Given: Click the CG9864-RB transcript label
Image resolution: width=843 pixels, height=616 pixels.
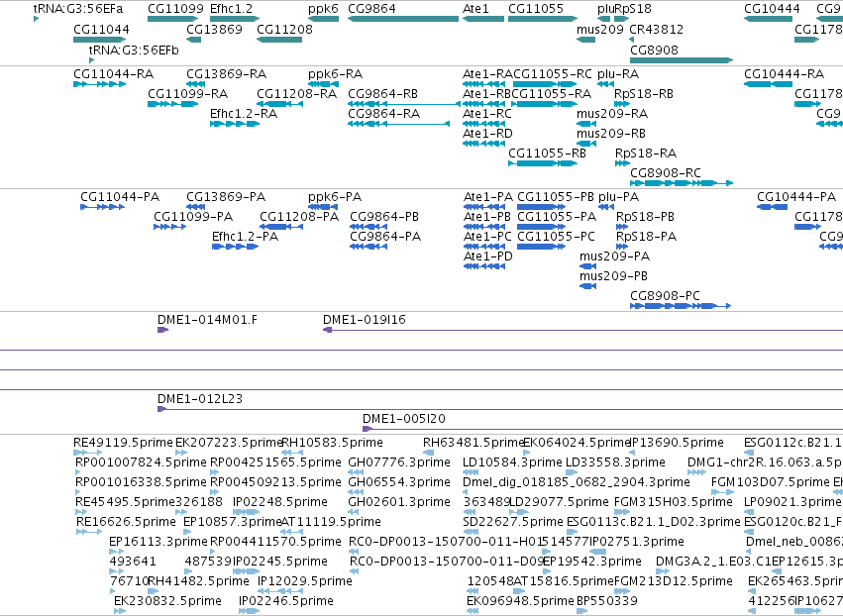Looking at the screenshot, I should [382, 93].
